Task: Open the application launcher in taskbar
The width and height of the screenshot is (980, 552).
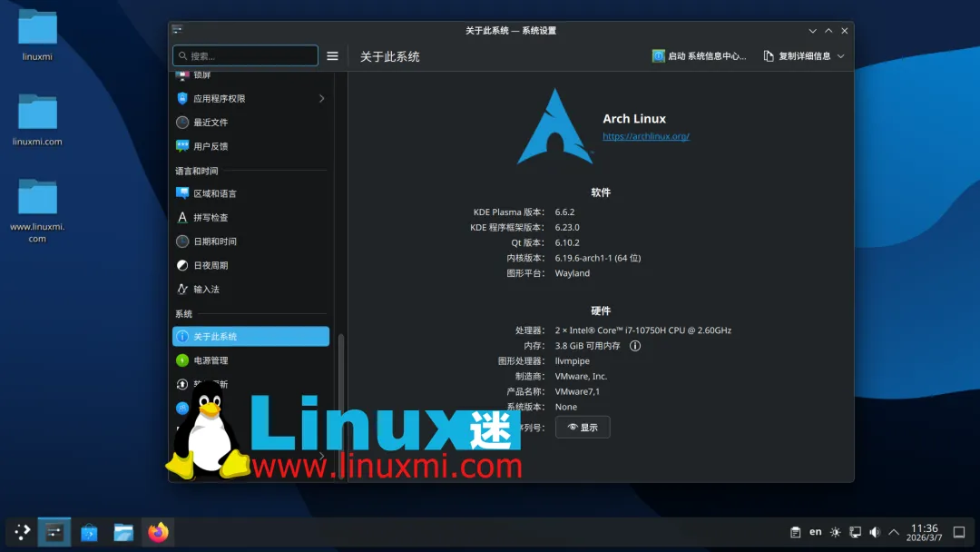Action: [x=22, y=532]
